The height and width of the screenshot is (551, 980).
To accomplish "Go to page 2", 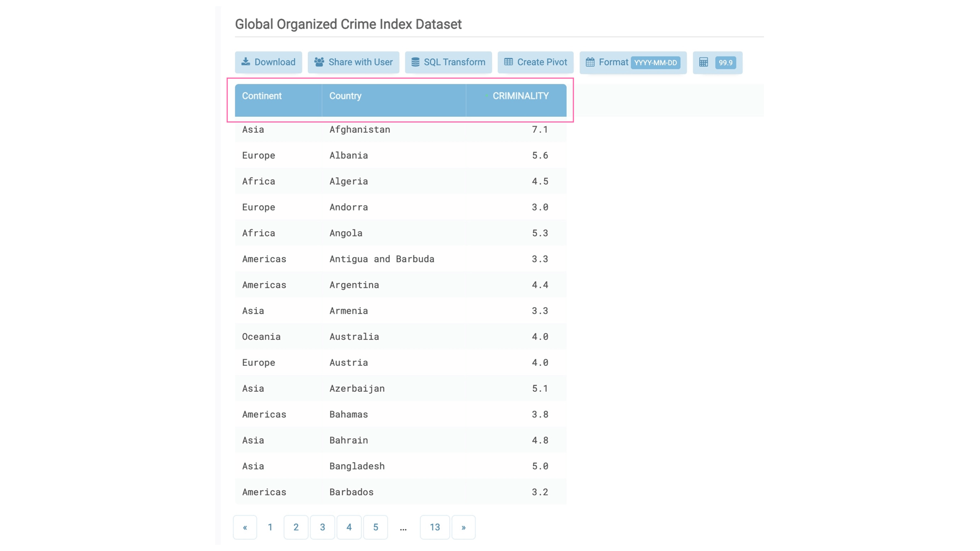I will (296, 527).
